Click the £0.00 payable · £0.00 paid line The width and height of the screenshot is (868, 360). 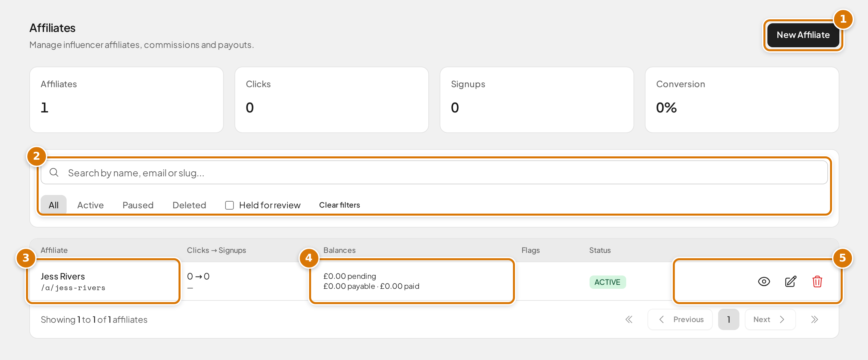pos(371,286)
